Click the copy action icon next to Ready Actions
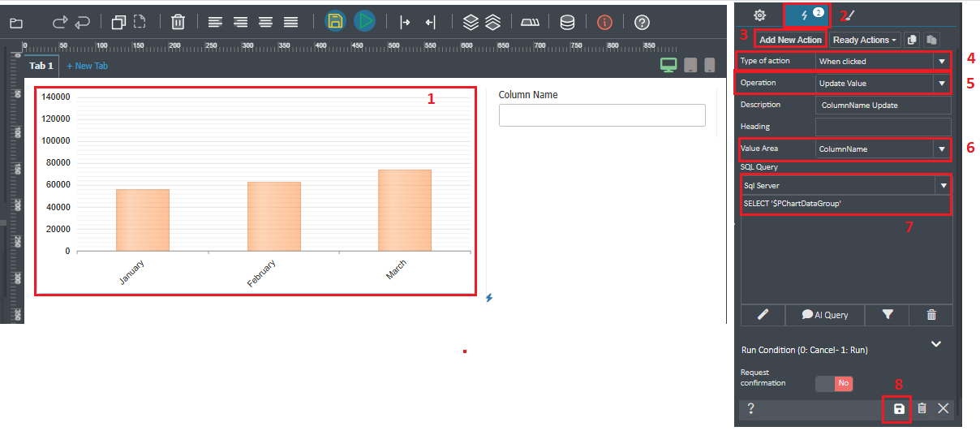This screenshot has width=980, height=431. click(912, 40)
